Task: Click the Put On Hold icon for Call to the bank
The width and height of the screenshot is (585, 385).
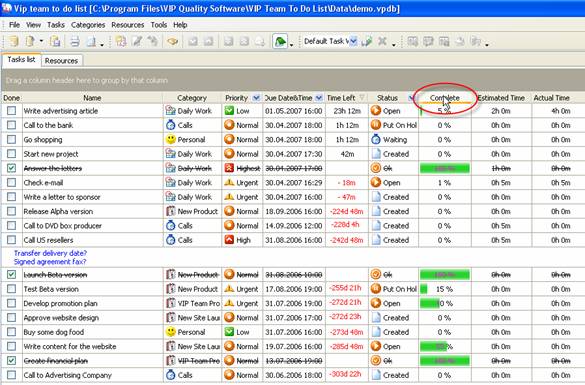Action: [x=376, y=125]
